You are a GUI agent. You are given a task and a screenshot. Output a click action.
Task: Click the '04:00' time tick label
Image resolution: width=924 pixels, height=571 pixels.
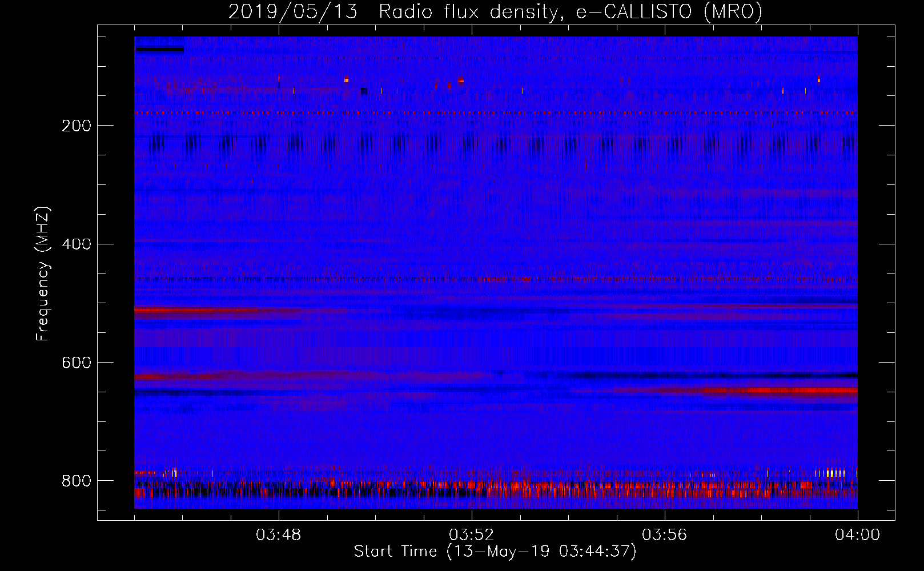pos(857,534)
